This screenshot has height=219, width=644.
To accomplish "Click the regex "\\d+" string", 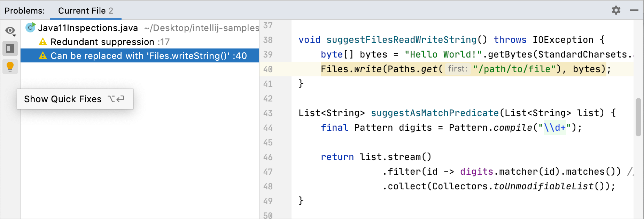I will (x=555, y=128).
